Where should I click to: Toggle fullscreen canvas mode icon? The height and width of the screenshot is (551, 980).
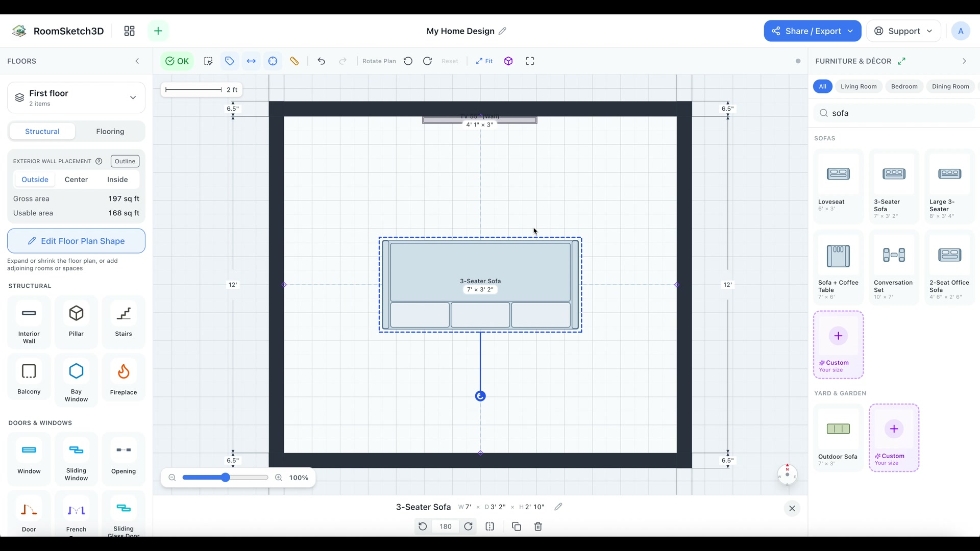(530, 61)
